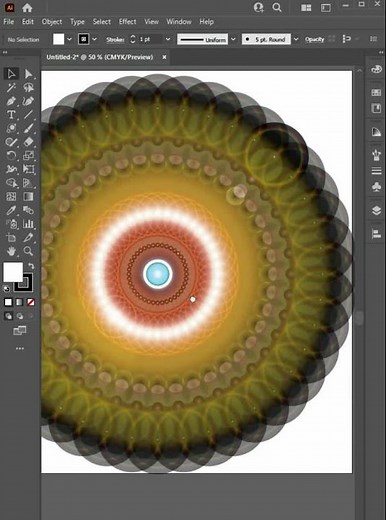Open the Layers panel icon

376,211
